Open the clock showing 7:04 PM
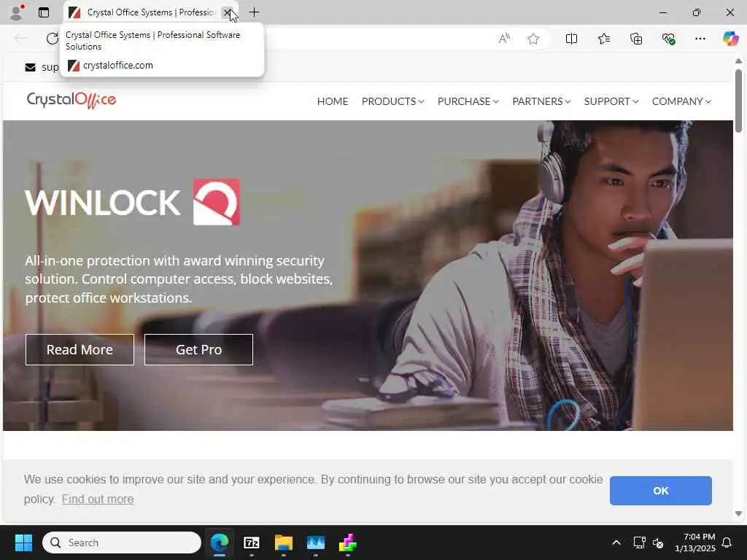This screenshot has width=747, height=560. [x=694, y=542]
